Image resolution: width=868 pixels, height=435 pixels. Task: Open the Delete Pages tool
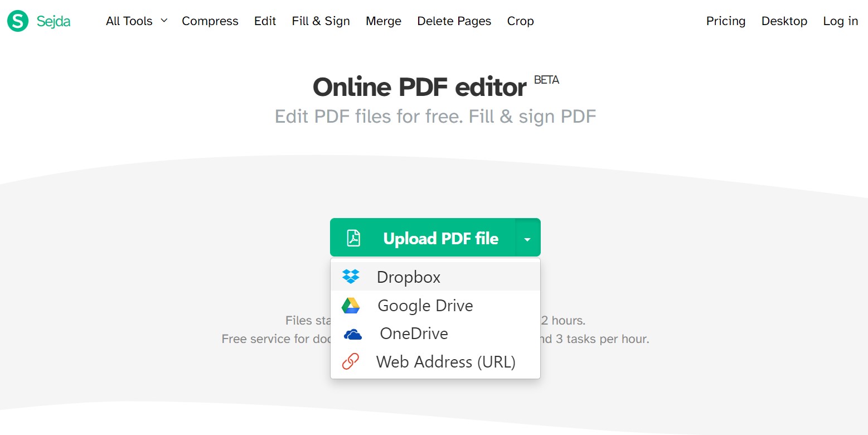pyautogui.click(x=454, y=21)
